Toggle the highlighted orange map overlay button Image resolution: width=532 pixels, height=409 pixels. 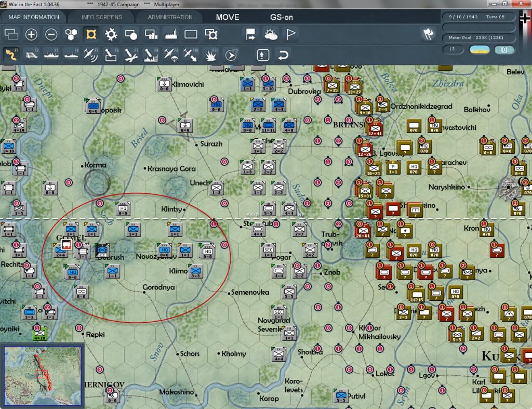coord(91,34)
